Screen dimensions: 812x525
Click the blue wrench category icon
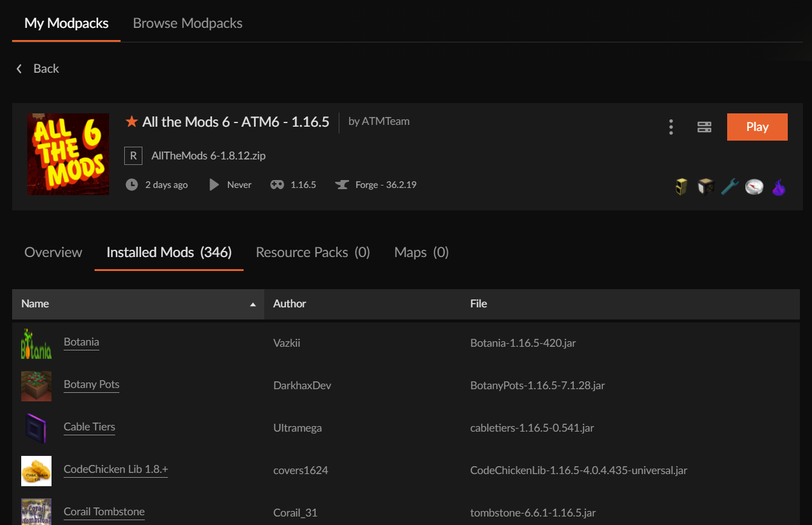(730, 187)
